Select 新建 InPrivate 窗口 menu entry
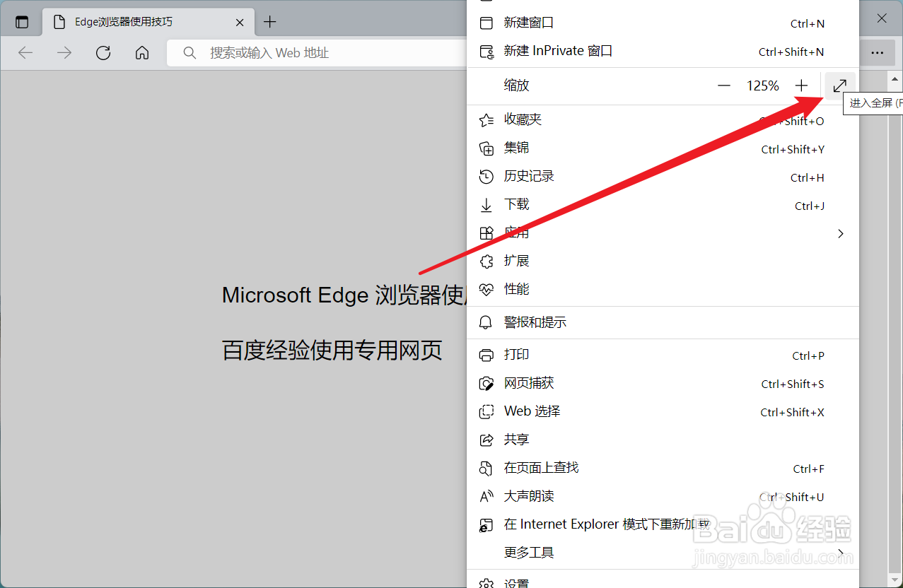 663,52
